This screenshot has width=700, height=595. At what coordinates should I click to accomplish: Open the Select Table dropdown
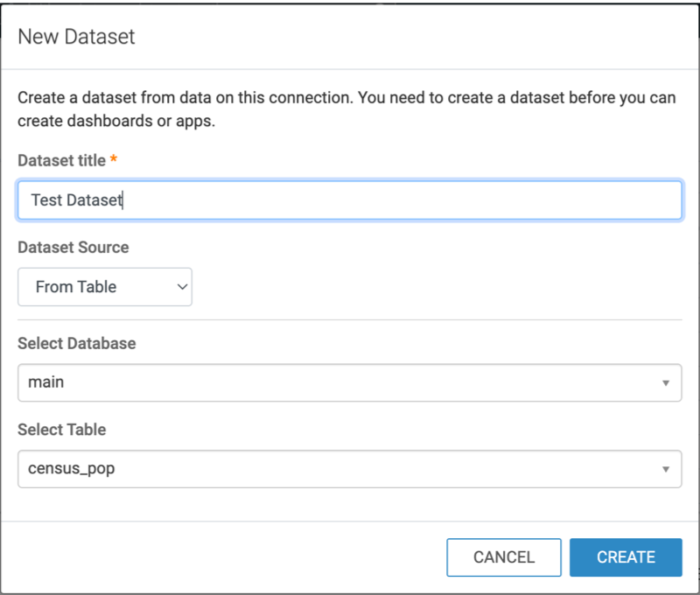[349, 468]
